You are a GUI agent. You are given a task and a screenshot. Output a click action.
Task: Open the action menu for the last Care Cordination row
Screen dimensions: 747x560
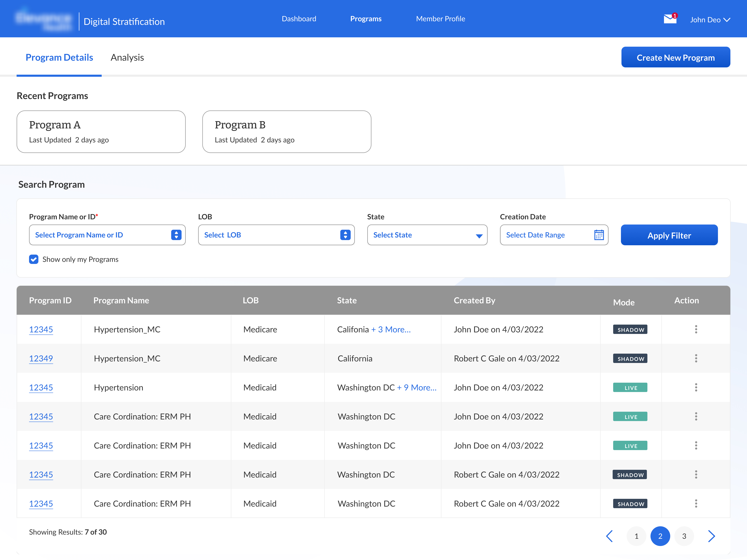(696, 503)
